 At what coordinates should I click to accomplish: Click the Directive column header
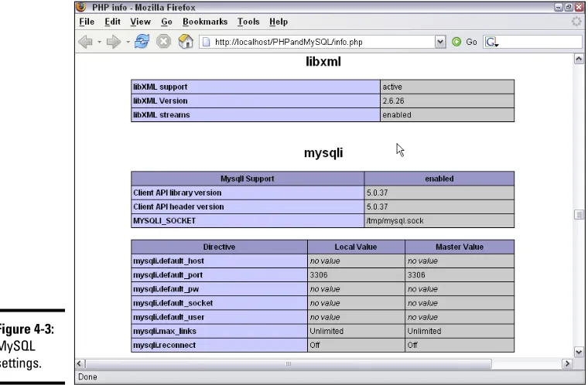click(x=219, y=247)
